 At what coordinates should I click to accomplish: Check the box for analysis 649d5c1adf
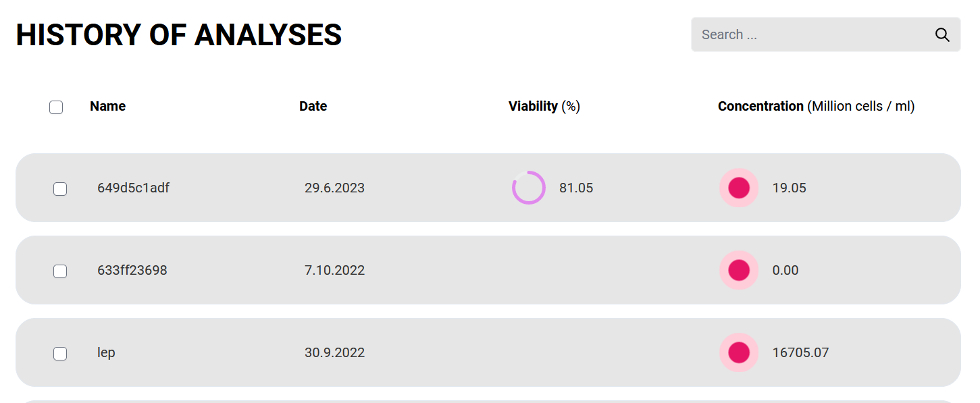point(60,189)
